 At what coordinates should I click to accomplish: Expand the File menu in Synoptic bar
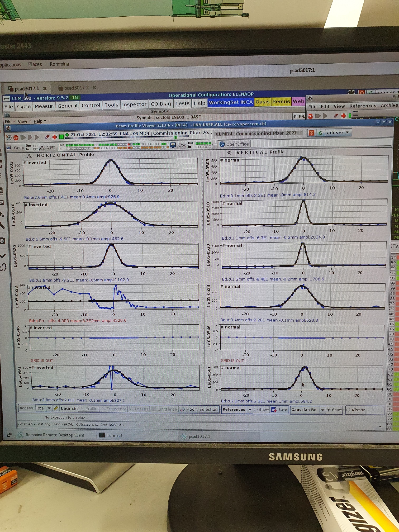pos(10,121)
